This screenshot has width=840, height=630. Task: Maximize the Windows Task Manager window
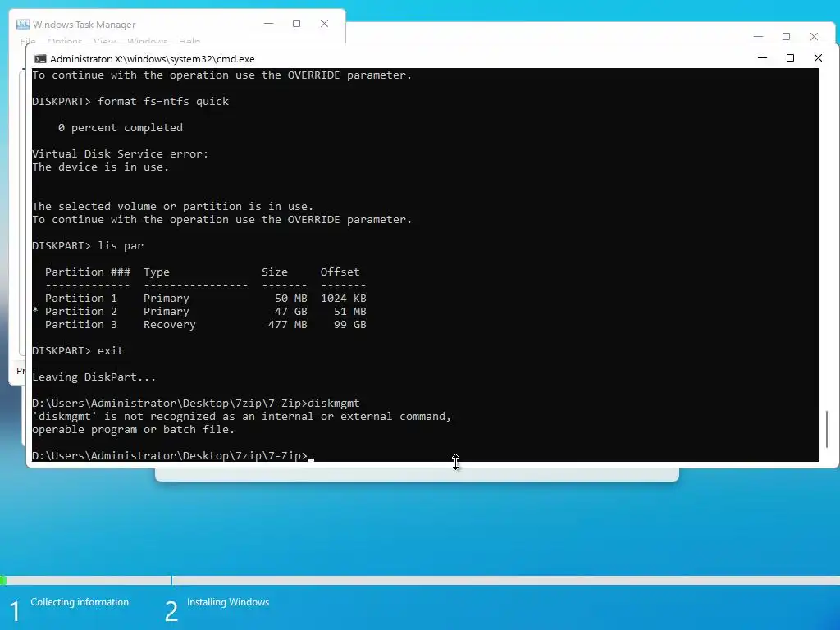tap(297, 24)
